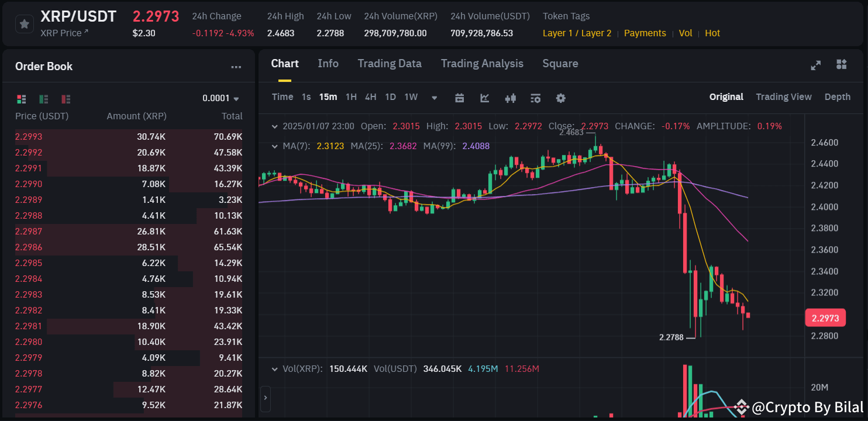Open the chart display settings list icon
Viewport: 868px width, 421px height.
click(x=535, y=98)
